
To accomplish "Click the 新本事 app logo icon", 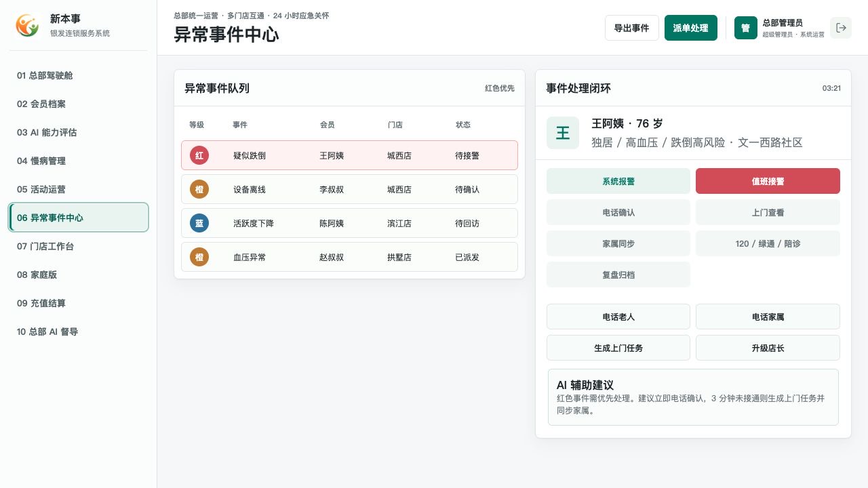I will pyautogui.click(x=28, y=26).
